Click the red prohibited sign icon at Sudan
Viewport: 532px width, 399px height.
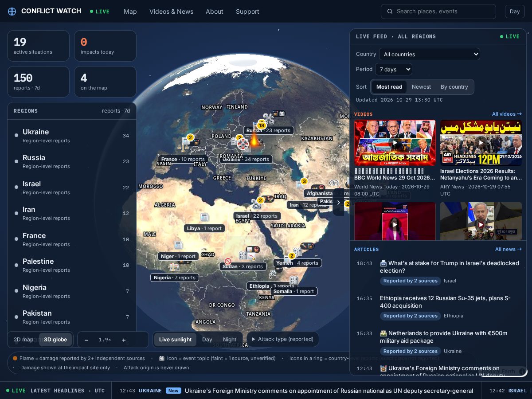(x=228, y=262)
